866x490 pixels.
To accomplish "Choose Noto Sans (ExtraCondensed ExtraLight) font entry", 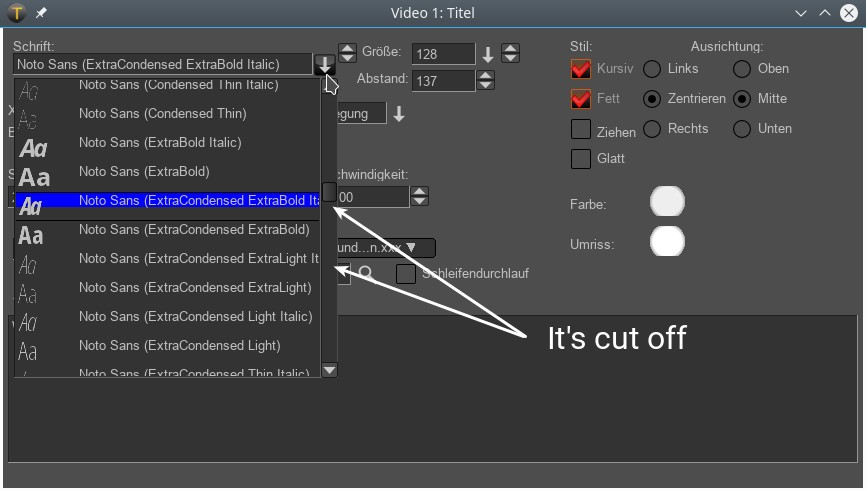I will pyautogui.click(x=195, y=288).
